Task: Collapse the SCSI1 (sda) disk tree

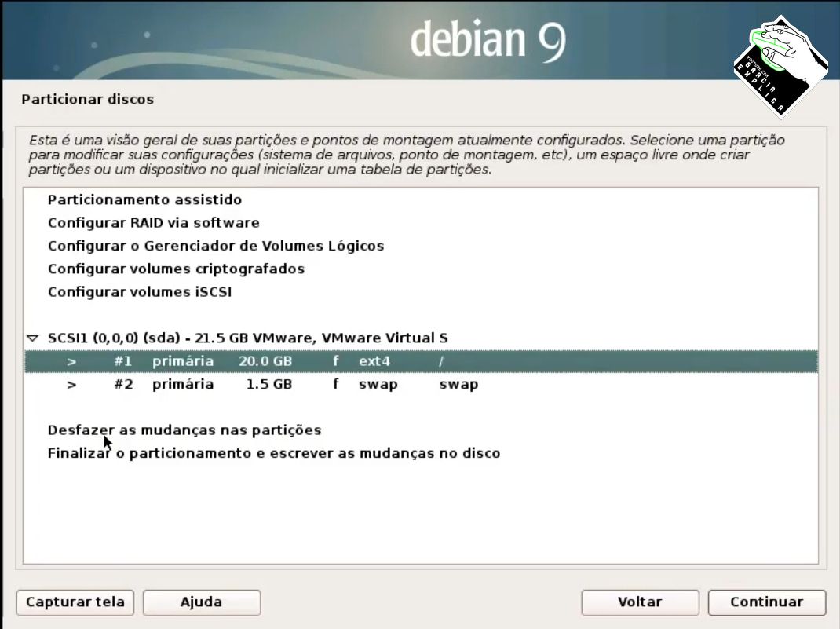Action: click(33, 338)
